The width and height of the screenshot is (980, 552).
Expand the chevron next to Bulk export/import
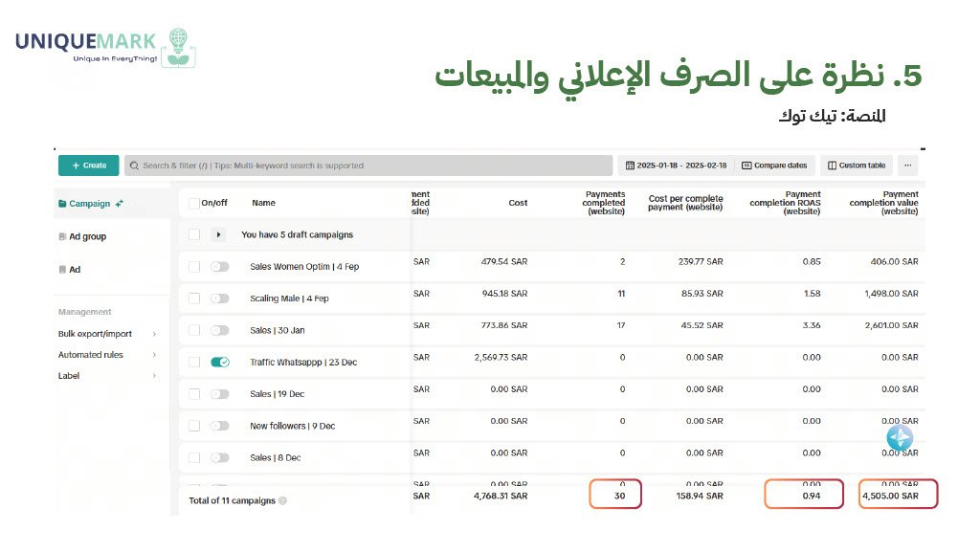[154, 334]
